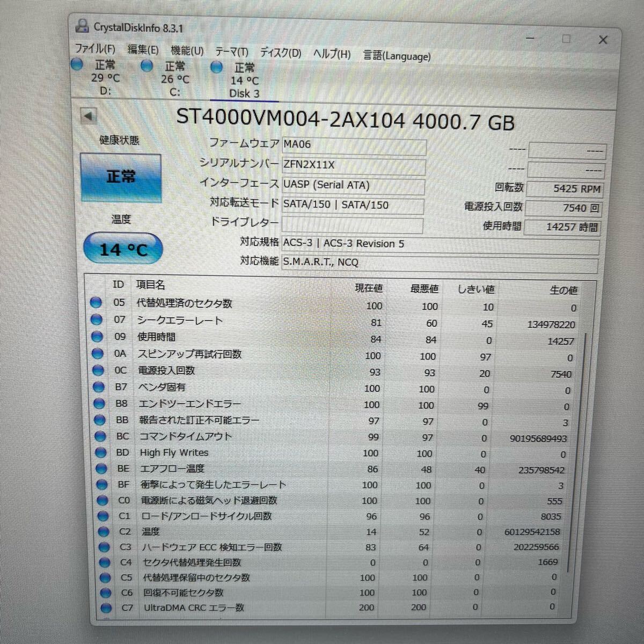The height and width of the screenshot is (644, 644).
Task: Click the S.M.A.R.T., NCQ features field
Action: [x=439, y=264]
